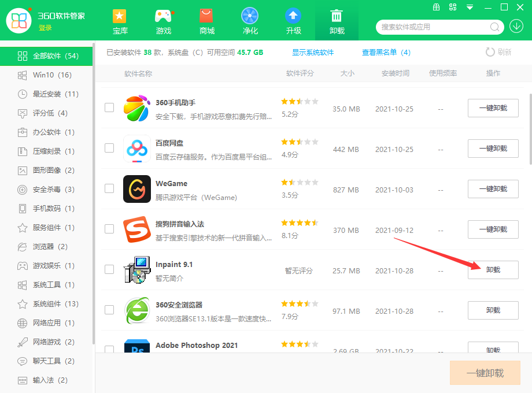The height and width of the screenshot is (393, 532).
Task: Sort by 大小 column header
Action: click(x=347, y=73)
